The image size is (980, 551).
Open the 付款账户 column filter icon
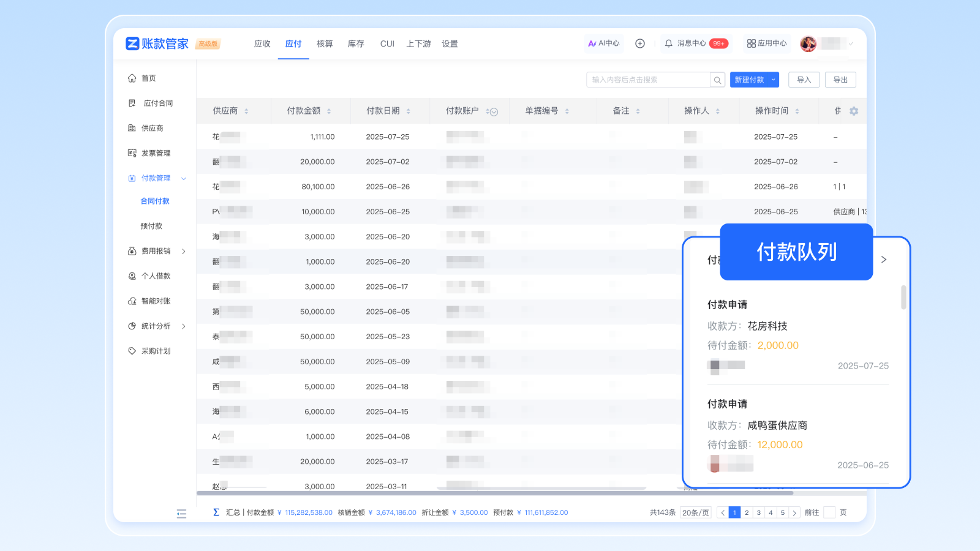(494, 112)
